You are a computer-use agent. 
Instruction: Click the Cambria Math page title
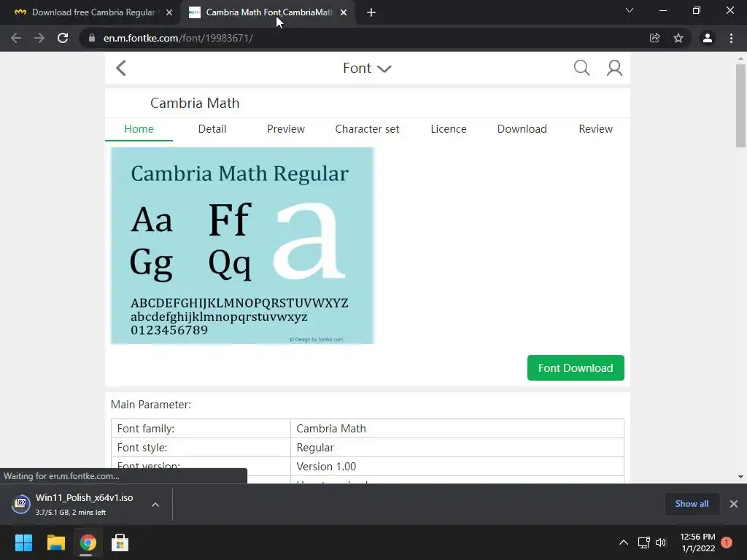tap(195, 104)
